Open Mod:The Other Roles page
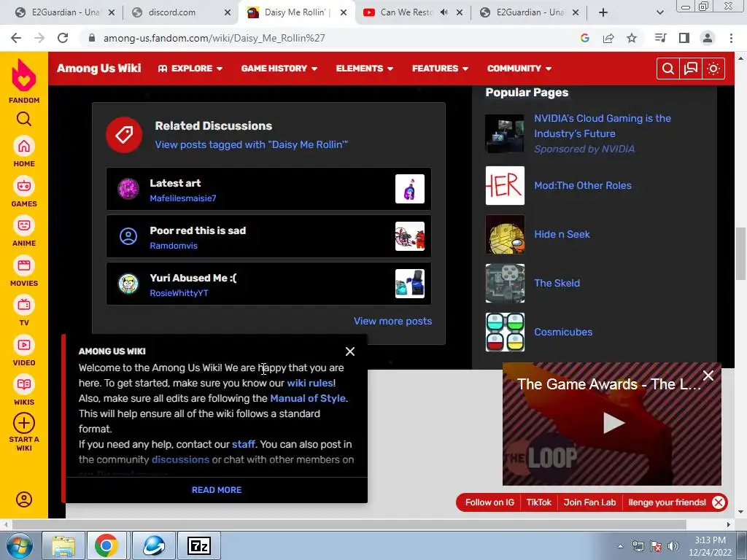This screenshot has height=560, width=747. pyautogui.click(x=583, y=186)
